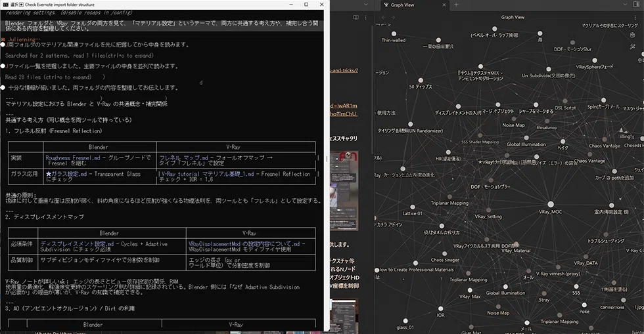644x334 pixels.
Task: Select the VRay_Material graph node
Action: (x=516, y=245)
